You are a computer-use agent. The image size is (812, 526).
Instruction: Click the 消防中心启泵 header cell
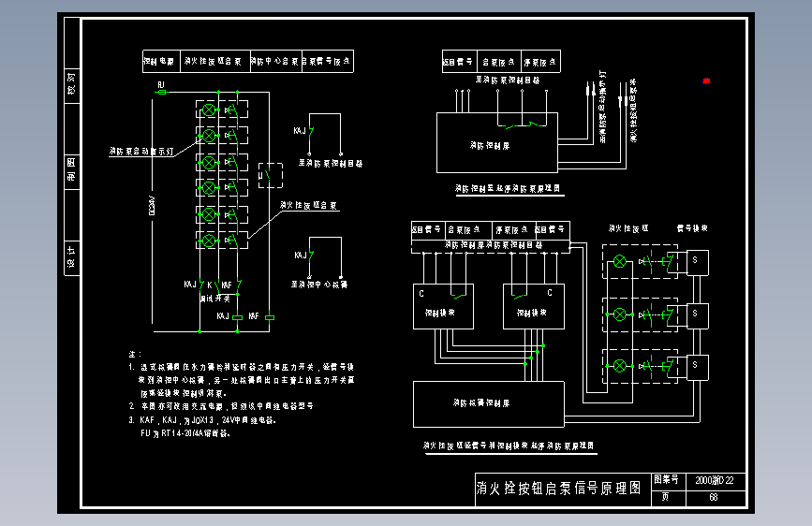[276, 61]
